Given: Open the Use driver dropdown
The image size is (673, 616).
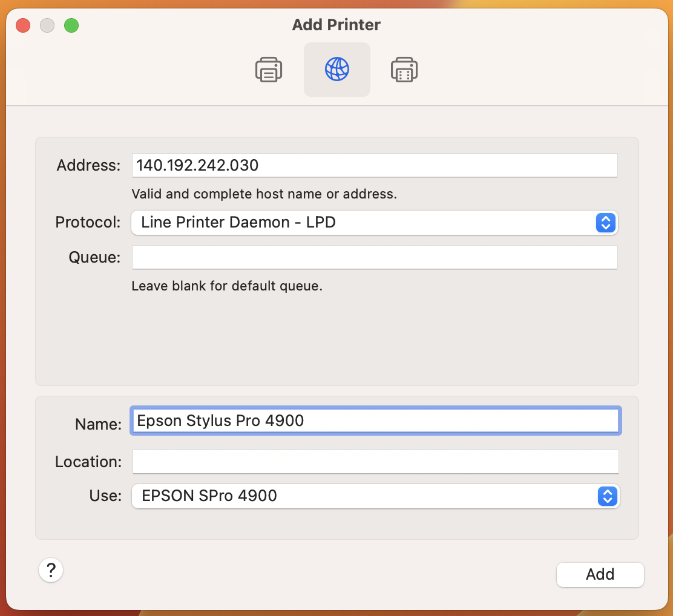Looking at the screenshot, I should point(375,496).
